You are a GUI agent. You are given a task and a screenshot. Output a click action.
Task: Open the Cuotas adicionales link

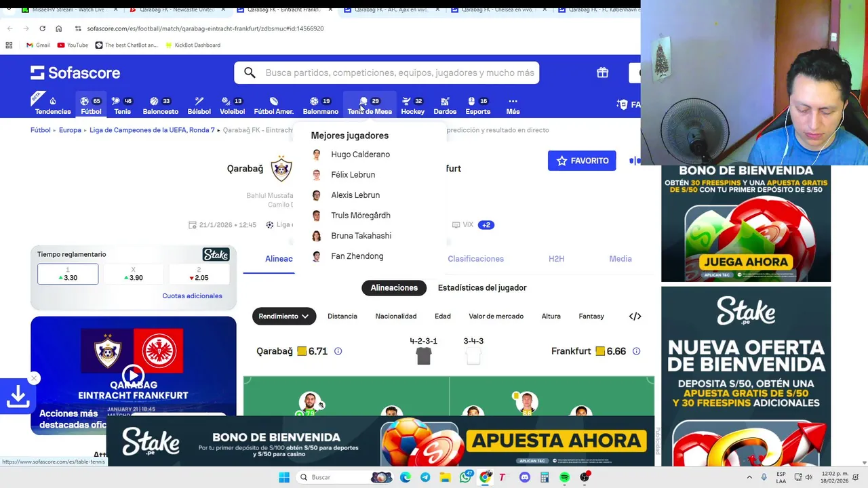[x=192, y=296]
